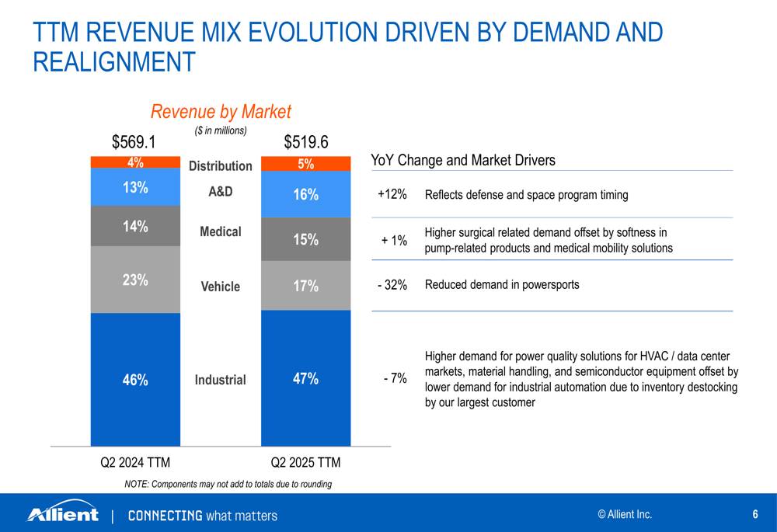The image size is (777, 532).
Task: Click the 14% Medical segment in Q2 2024
Action: pyautogui.click(x=135, y=226)
